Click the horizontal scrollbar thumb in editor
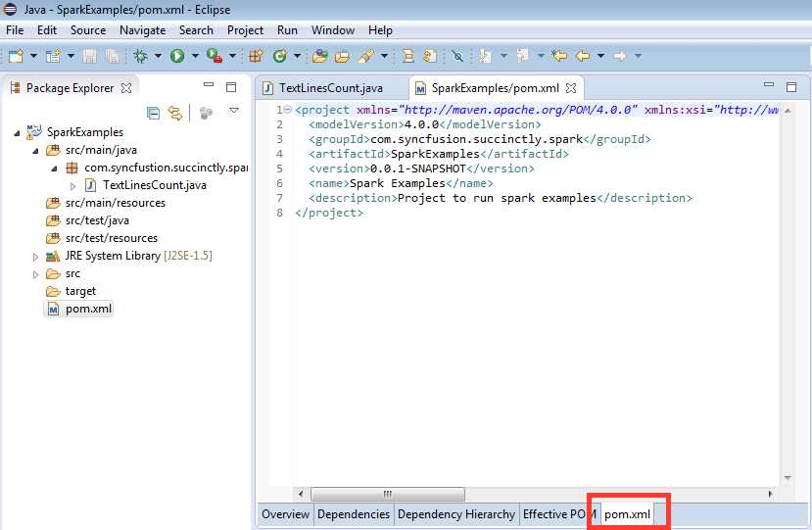812x530 pixels. (387, 494)
